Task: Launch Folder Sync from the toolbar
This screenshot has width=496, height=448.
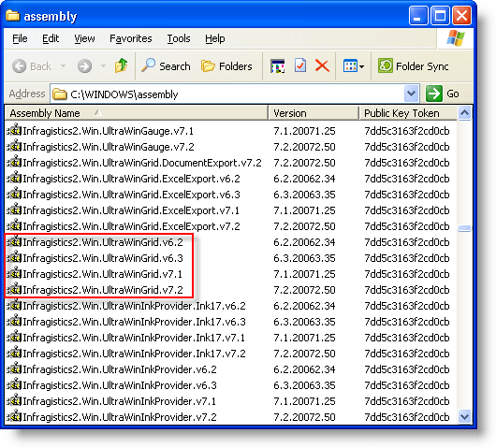Action: coord(413,66)
